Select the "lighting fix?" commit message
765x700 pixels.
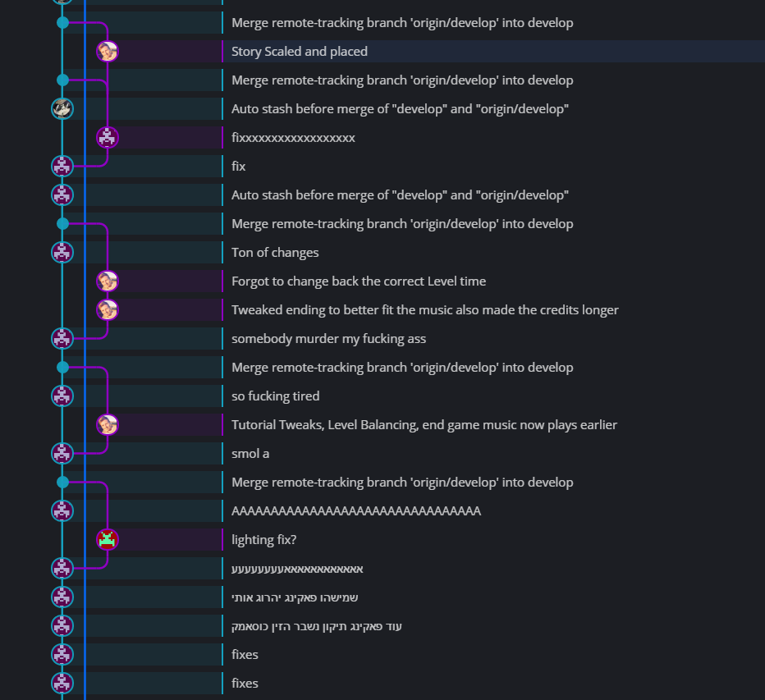pos(263,540)
